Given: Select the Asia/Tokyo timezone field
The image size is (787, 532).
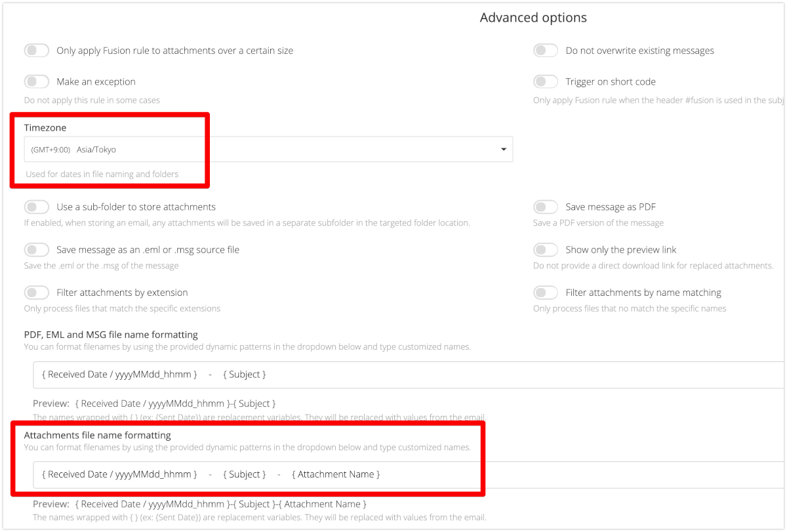Looking at the screenshot, I should tap(268, 150).
